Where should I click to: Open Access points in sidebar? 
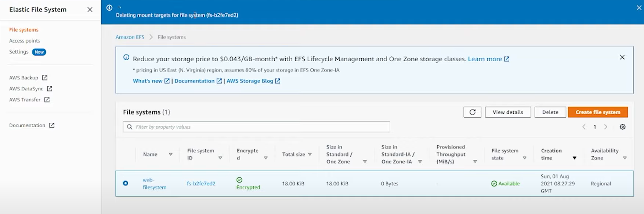[x=25, y=41]
